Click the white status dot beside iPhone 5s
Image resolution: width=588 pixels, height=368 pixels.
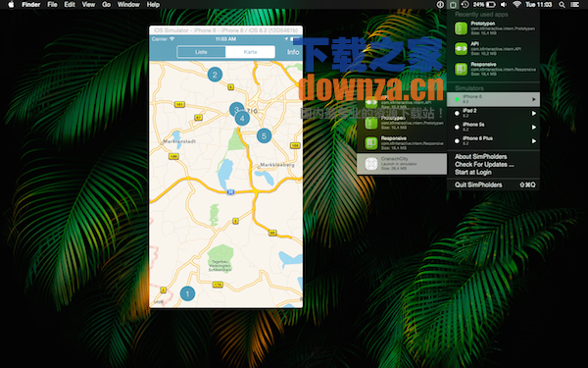(x=457, y=127)
